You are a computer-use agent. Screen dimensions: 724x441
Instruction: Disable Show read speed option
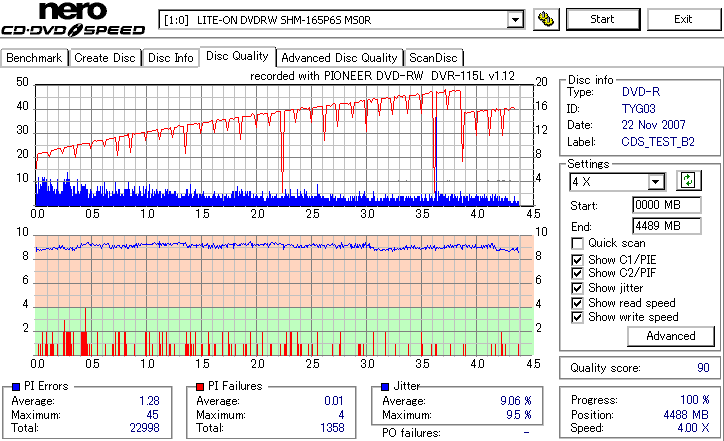click(577, 303)
